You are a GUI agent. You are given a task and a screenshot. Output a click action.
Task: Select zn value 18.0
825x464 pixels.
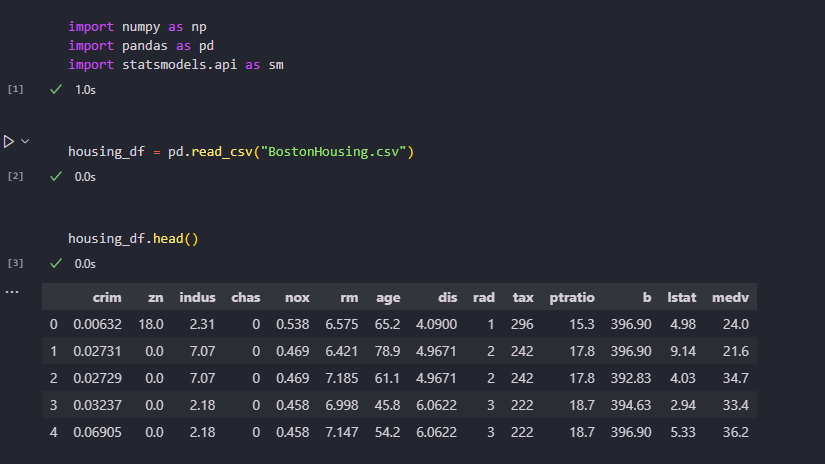[x=151, y=325]
